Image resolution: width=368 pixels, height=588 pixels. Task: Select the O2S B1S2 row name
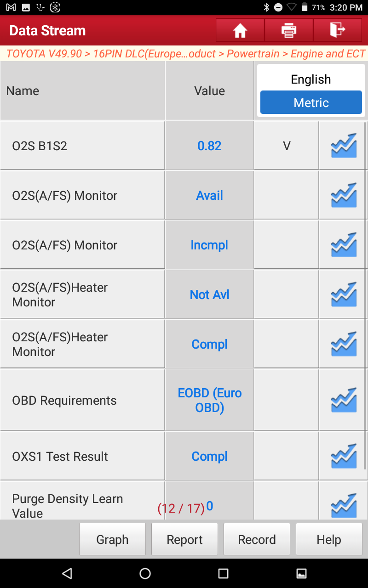tap(40, 146)
